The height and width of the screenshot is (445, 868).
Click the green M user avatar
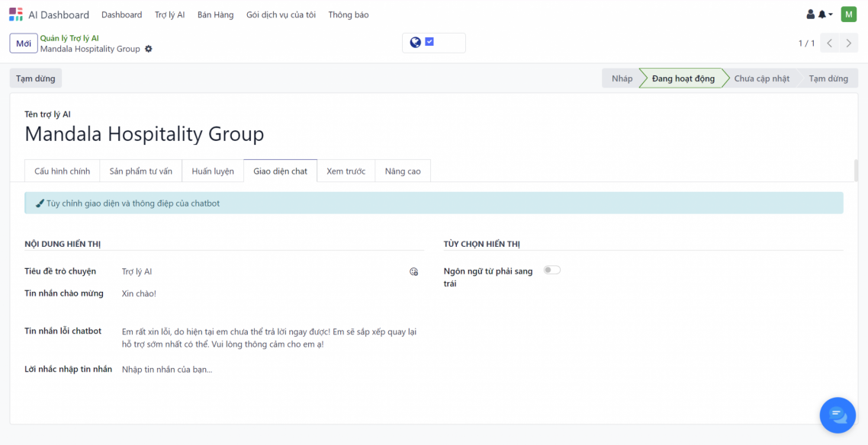pos(848,14)
